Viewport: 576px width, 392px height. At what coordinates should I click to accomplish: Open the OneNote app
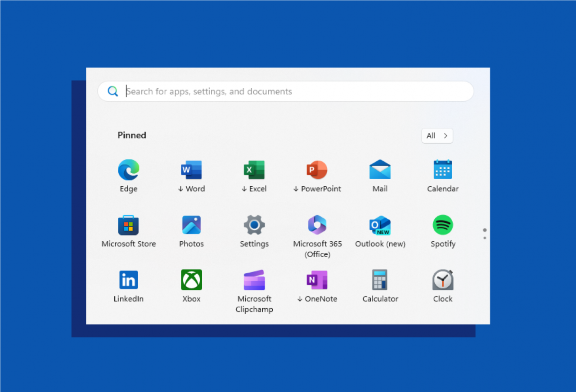coord(317,280)
